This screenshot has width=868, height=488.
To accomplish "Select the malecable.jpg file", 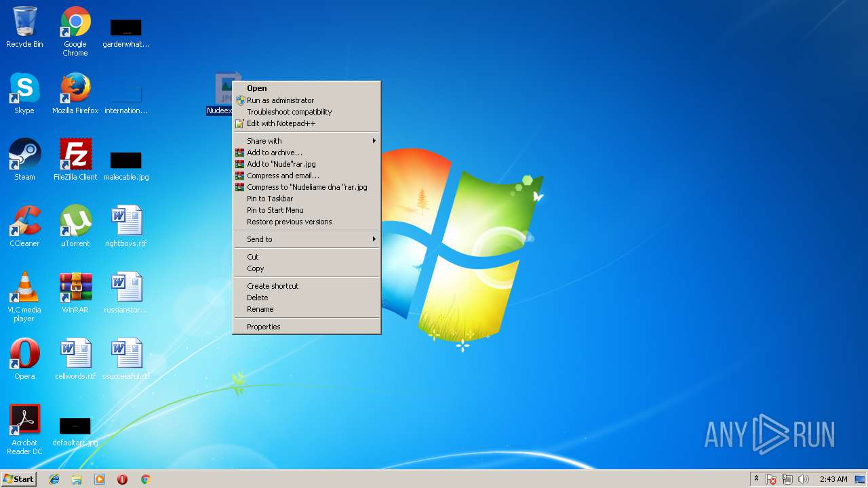I will coord(126,165).
